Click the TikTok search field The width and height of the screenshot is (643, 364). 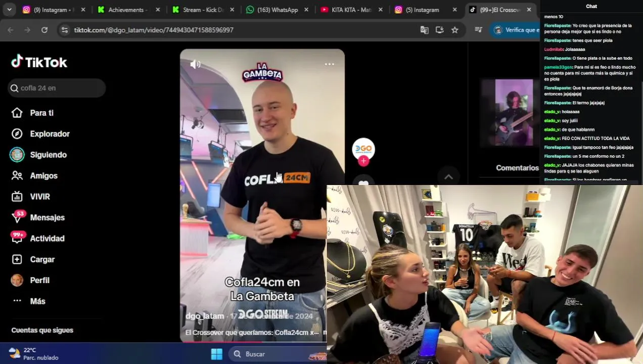point(57,88)
